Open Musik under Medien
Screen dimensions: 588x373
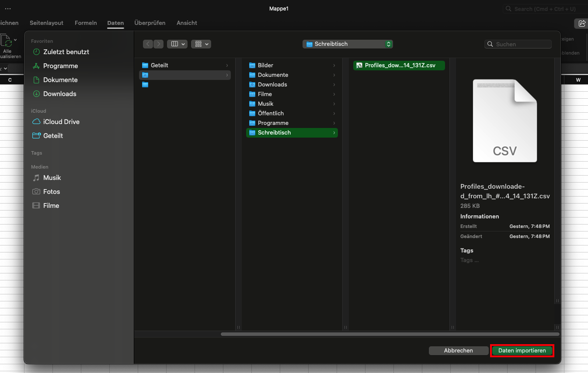[52, 178]
